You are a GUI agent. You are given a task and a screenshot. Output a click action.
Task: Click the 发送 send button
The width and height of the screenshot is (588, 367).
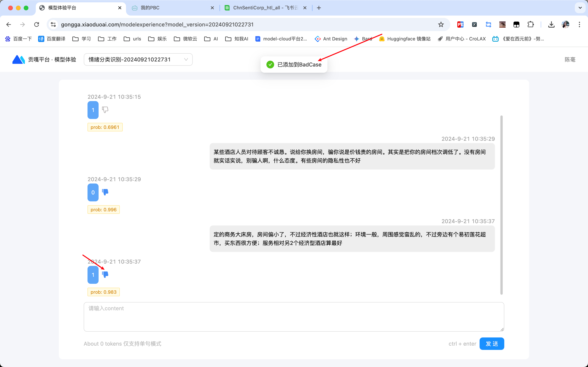coord(492,343)
